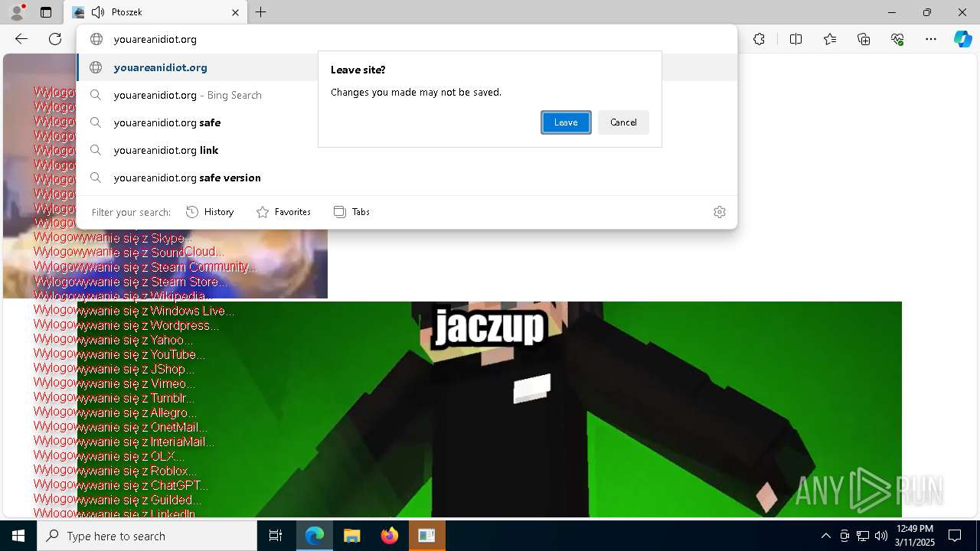The height and width of the screenshot is (551, 980).
Task: Open the Windows Start menu
Action: coord(18,536)
